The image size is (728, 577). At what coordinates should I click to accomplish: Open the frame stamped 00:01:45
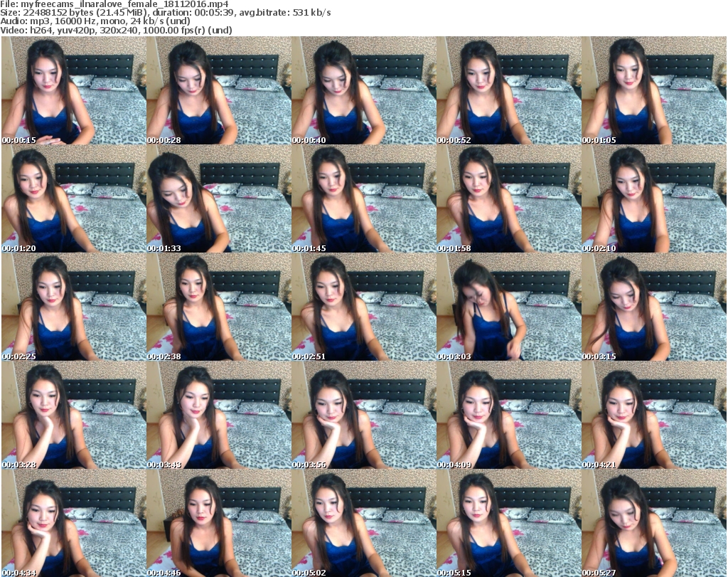point(364,198)
